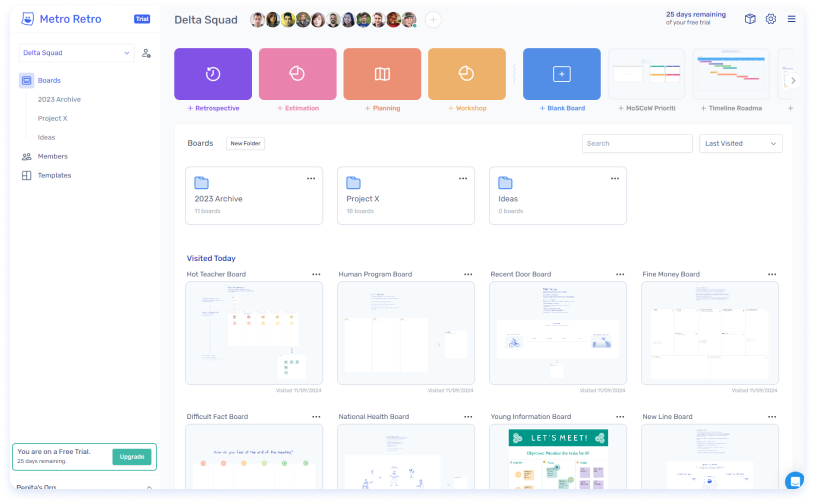Open options menu for 2023 Archive folder

tap(311, 178)
